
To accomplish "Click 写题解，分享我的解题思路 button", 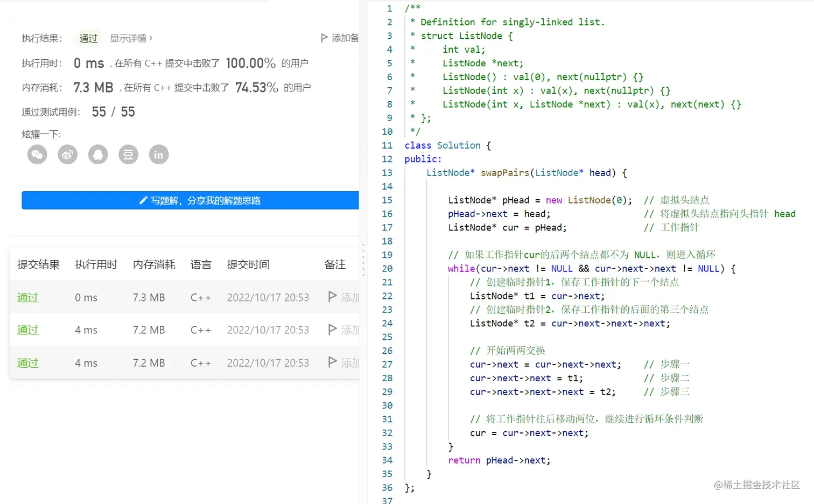I will coord(190,200).
